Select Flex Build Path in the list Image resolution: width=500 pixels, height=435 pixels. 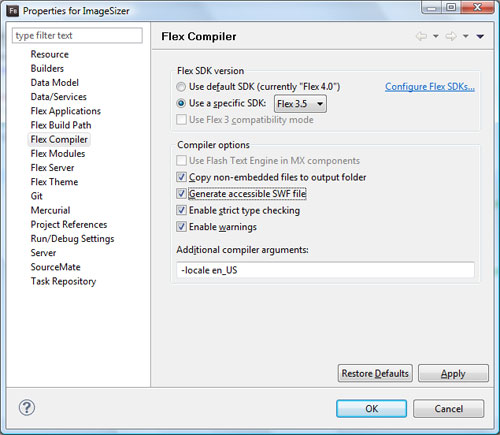click(x=61, y=125)
